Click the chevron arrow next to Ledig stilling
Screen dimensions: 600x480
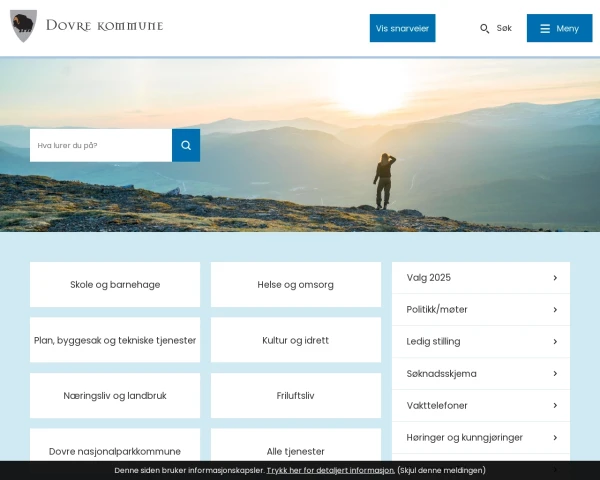[555, 341]
